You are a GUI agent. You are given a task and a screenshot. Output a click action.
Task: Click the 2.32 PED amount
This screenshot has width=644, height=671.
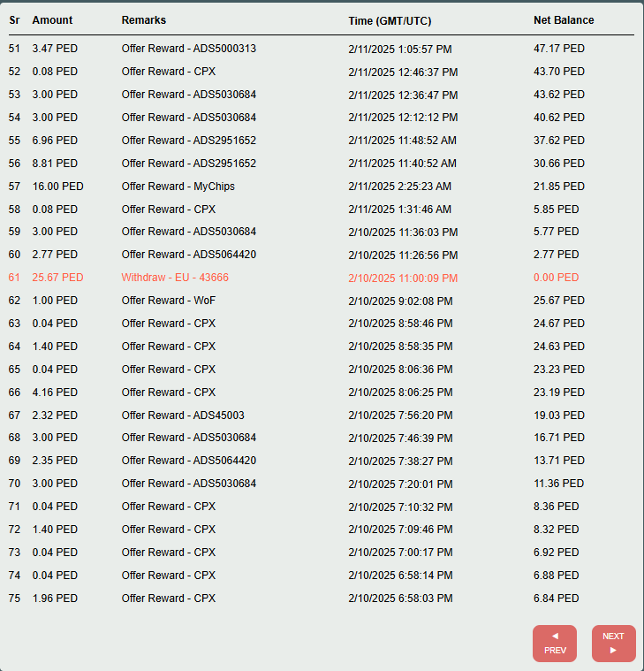click(x=55, y=416)
